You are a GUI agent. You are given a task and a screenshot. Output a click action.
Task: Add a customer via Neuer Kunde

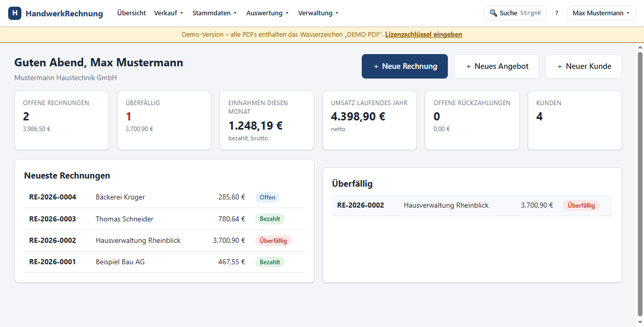point(584,66)
